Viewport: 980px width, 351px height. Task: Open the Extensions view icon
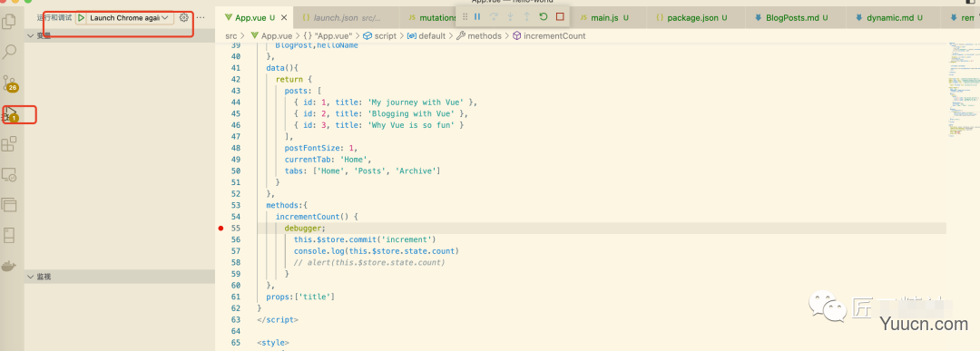coord(9,144)
